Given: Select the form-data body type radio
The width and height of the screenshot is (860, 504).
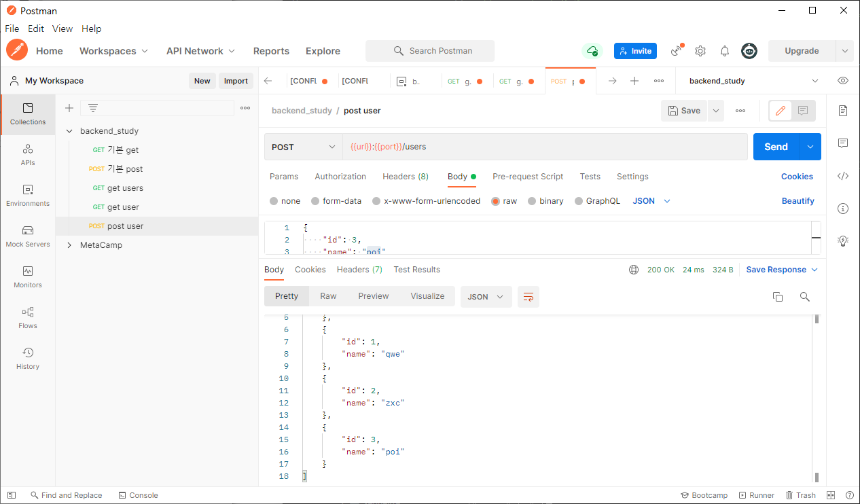Looking at the screenshot, I should [315, 201].
